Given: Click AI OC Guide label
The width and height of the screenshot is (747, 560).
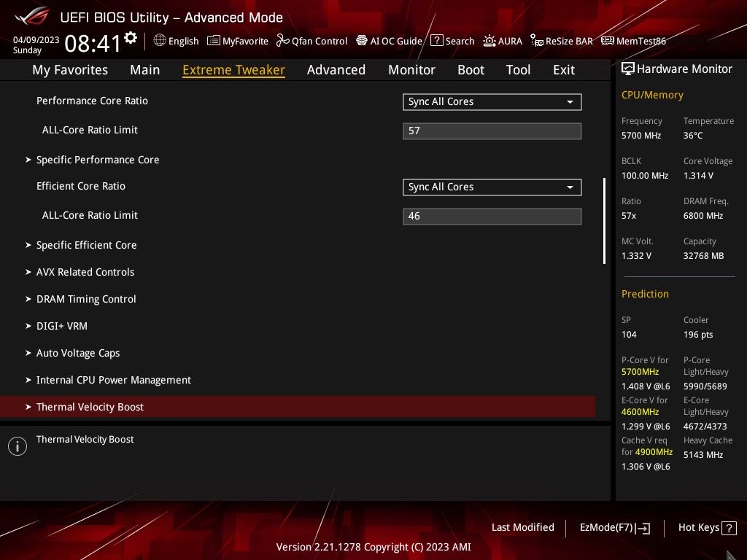Looking at the screenshot, I should [x=396, y=41].
